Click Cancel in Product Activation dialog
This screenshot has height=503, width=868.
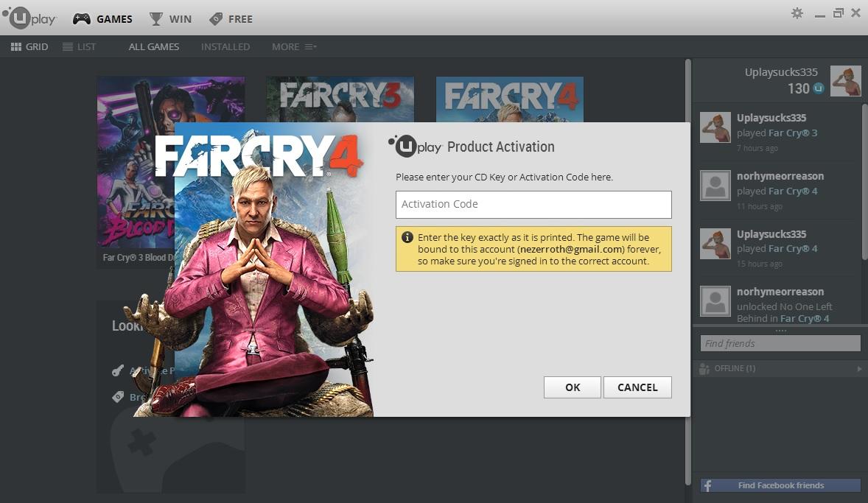pos(637,387)
